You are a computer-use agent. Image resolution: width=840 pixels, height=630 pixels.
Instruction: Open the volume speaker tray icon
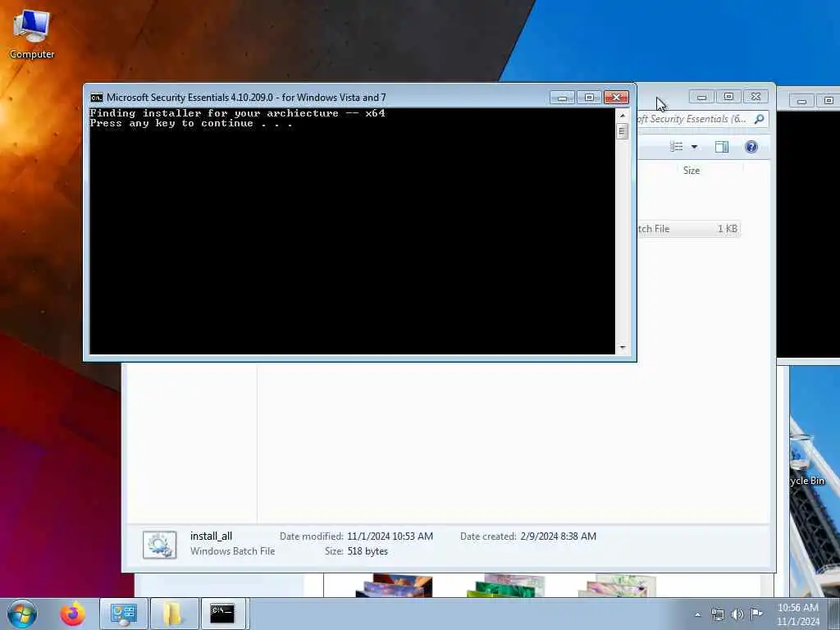point(737,614)
